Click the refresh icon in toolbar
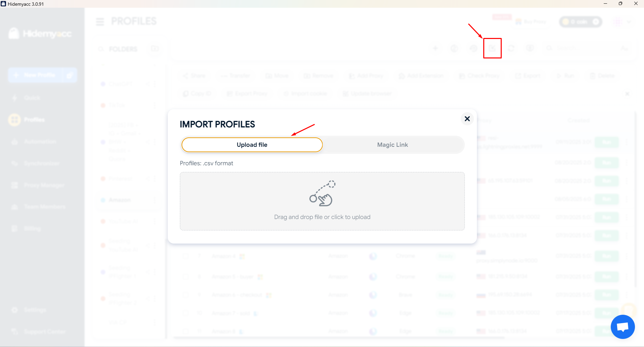 click(511, 48)
